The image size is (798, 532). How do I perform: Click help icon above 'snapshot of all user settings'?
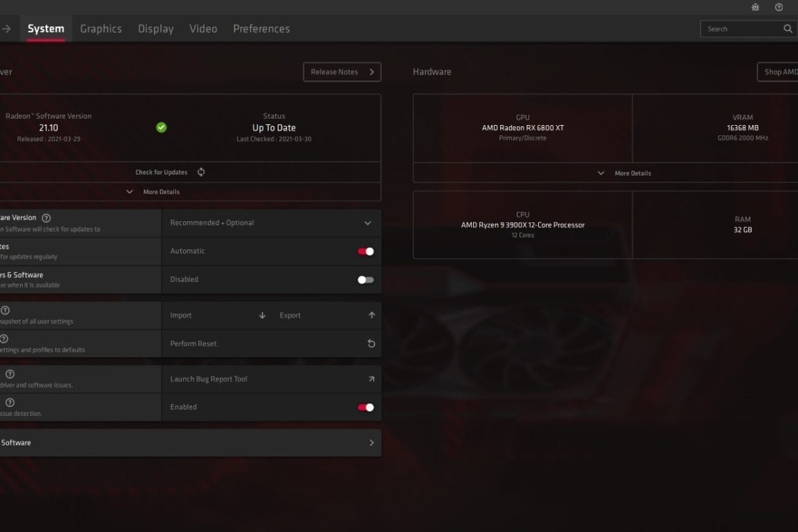click(5, 310)
